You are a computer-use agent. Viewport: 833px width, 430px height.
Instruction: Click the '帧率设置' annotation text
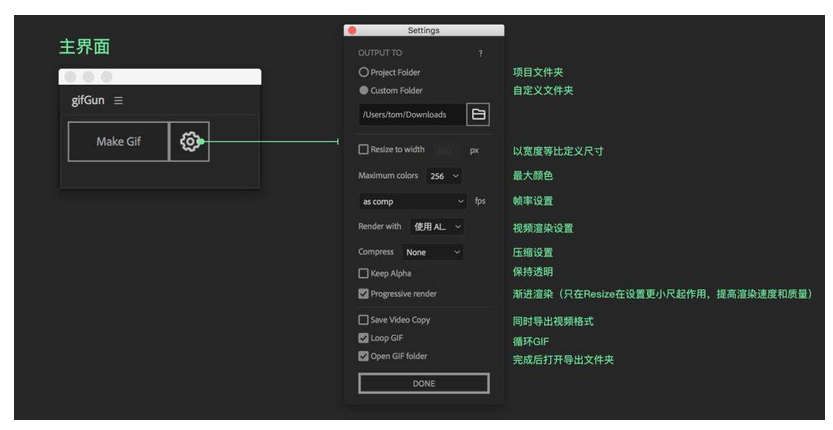pos(533,201)
